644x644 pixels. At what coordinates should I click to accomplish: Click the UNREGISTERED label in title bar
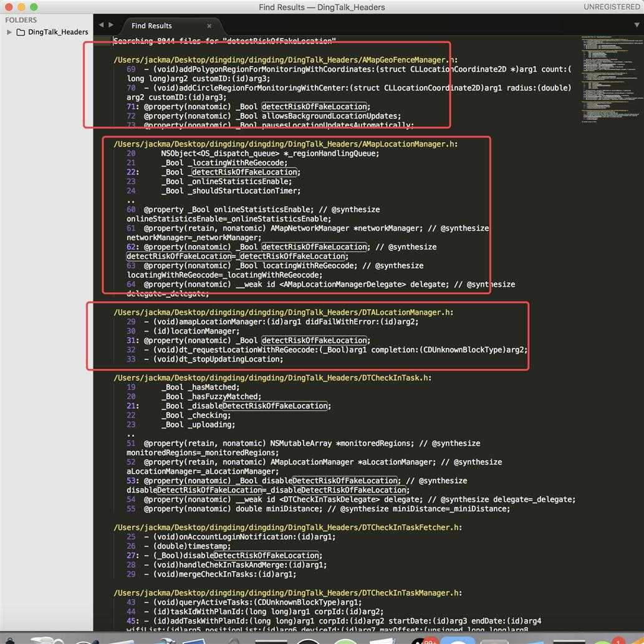coord(612,7)
